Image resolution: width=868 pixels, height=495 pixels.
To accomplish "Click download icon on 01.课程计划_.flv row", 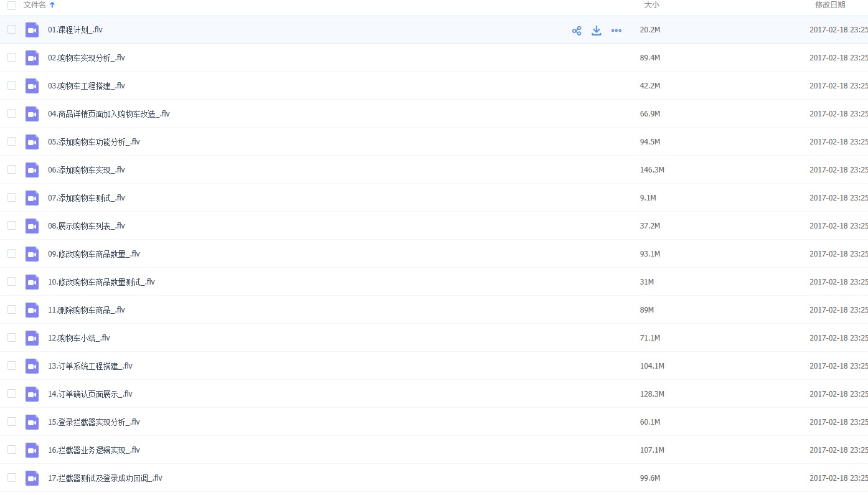I will 597,31.
